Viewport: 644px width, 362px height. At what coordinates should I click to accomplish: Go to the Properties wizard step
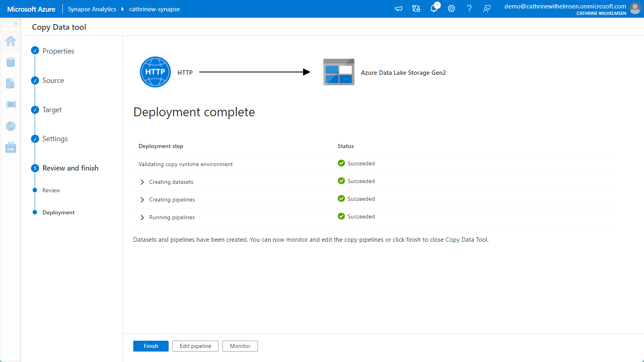pyautogui.click(x=58, y=51)
